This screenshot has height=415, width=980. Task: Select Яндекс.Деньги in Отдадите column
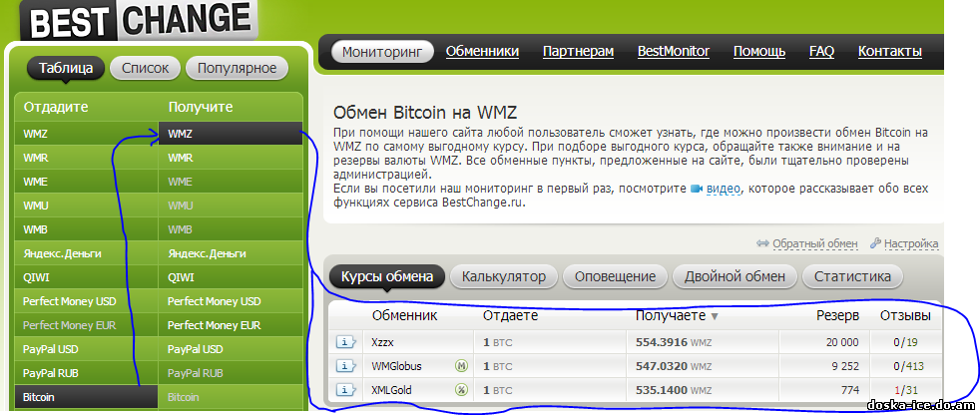tap(86, 253)
